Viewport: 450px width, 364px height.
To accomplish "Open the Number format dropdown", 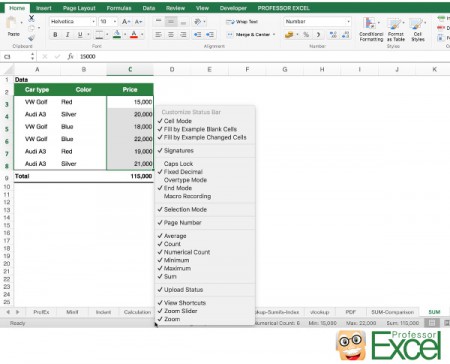I will (348, 22).
